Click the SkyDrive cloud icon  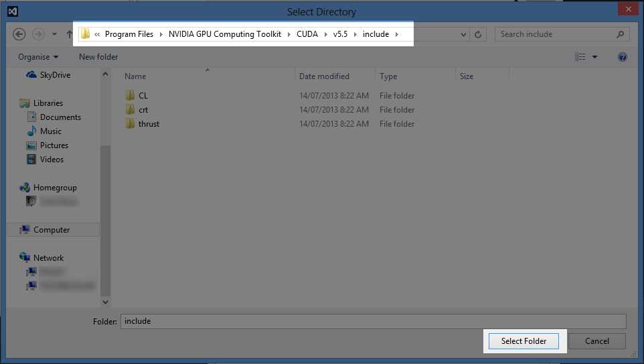pos(31,74)
